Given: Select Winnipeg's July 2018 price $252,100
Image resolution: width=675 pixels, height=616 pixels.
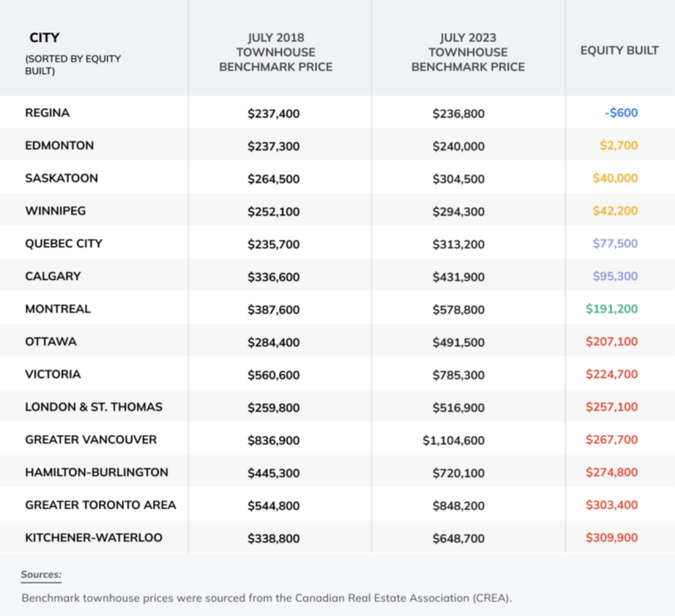Looking at the screenshot, I should (274, 212).
